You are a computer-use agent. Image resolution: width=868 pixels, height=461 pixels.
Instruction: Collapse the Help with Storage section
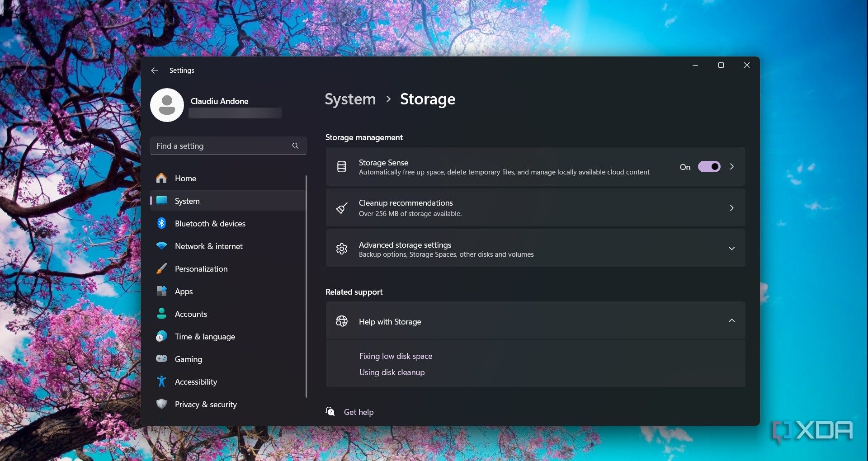tap(732, 321)
